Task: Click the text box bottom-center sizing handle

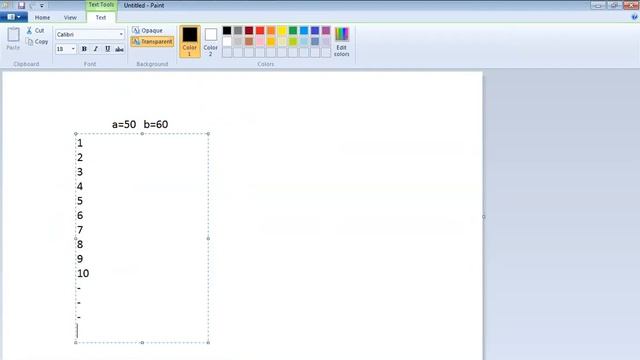Action: point(142,342)
